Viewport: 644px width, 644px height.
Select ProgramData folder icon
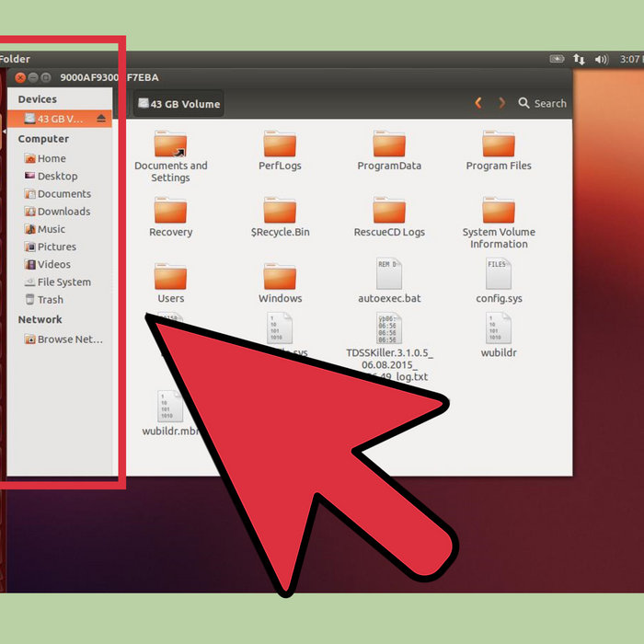pos(389,144)
